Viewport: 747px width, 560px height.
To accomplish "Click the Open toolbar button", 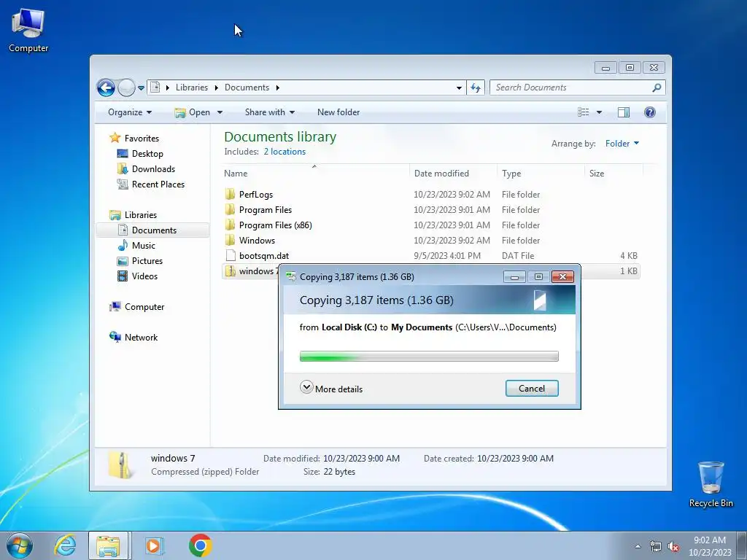I will (x=193, y=112).
